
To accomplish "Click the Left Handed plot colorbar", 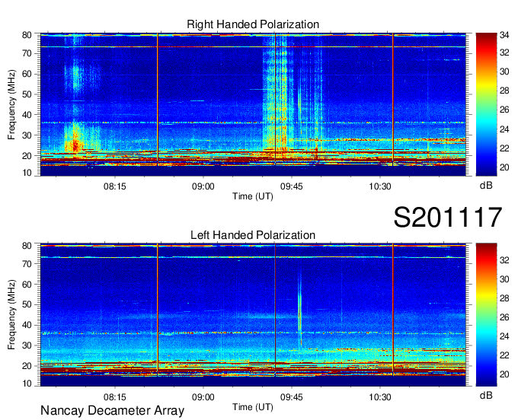I will point(486,315).
